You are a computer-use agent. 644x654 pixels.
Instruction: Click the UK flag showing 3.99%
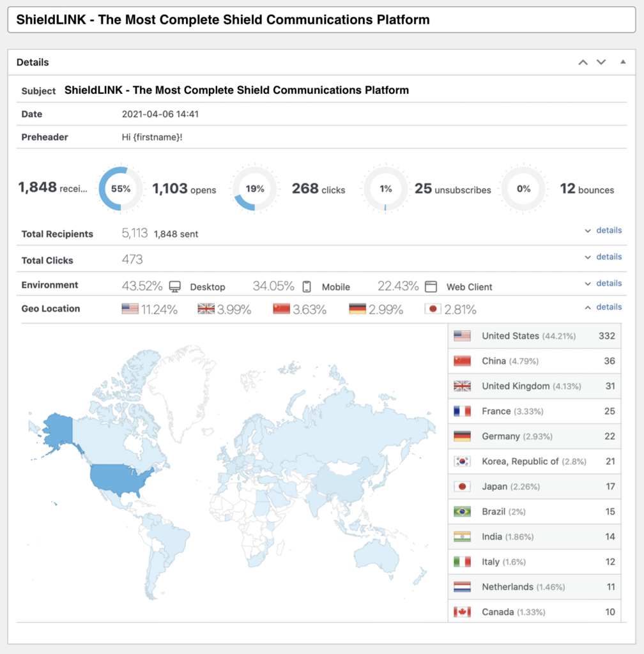pyautogui.click(x=206, y=308)
